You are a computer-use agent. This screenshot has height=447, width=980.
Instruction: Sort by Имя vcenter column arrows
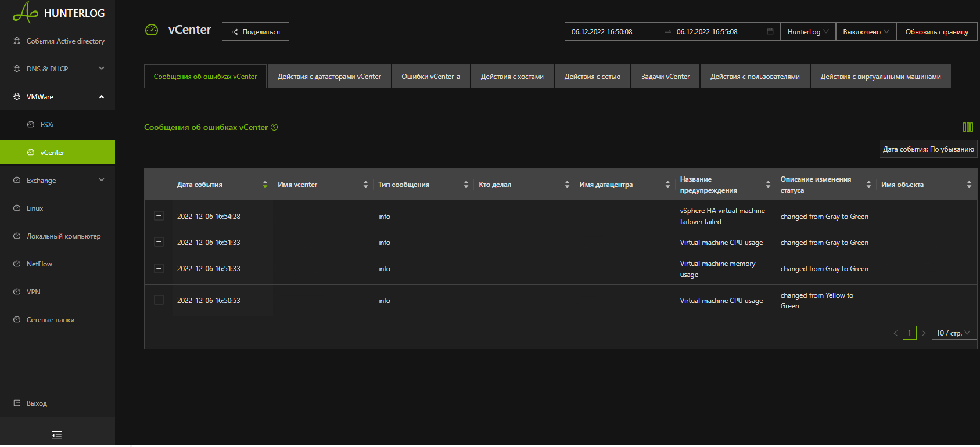tap(365, 185)
